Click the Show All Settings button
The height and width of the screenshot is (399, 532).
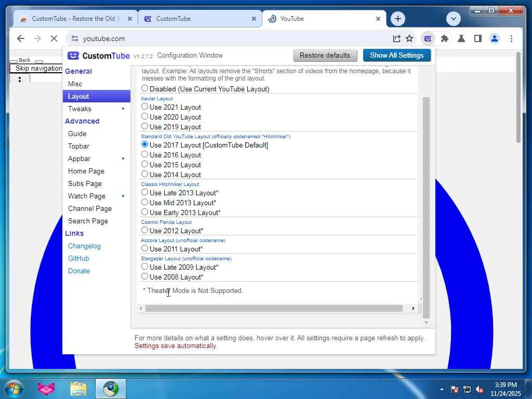point(396,55)
